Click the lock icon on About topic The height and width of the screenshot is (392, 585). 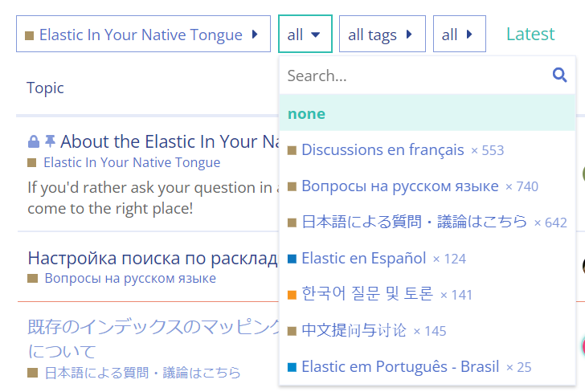click(x=34, y=142)
